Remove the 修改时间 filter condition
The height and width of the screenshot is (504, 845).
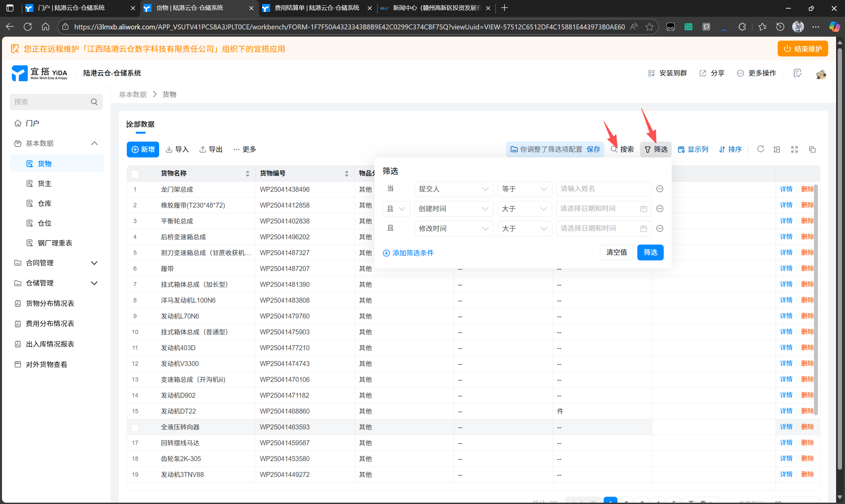[x=659, y=229]
